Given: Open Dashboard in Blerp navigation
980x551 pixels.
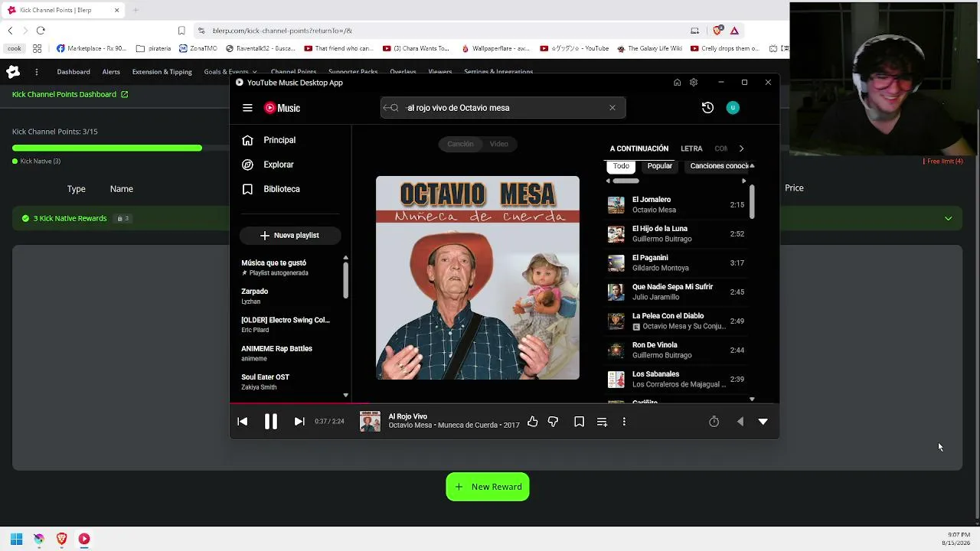Looking at the screenshot, I should (73, 72).
